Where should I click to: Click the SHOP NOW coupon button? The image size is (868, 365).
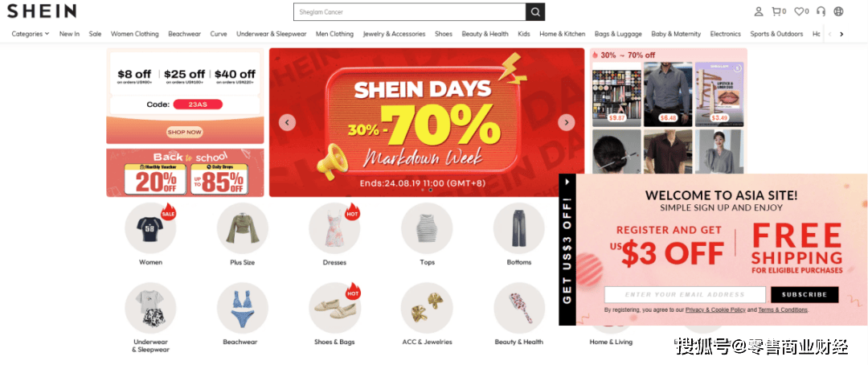[x=185, y=133]
